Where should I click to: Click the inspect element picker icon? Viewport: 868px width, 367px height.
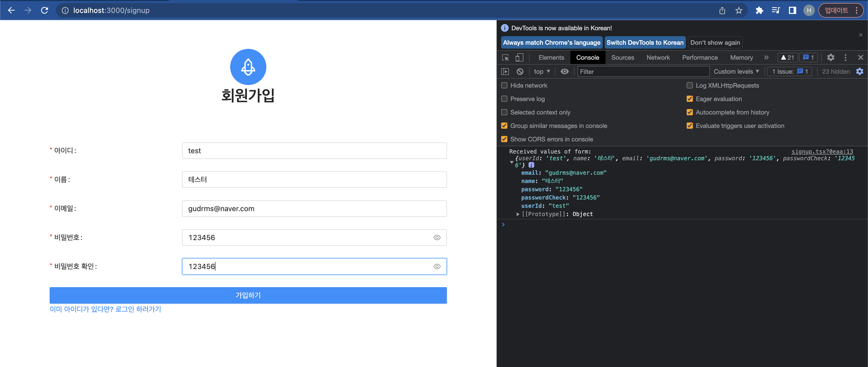pos(506,58)
